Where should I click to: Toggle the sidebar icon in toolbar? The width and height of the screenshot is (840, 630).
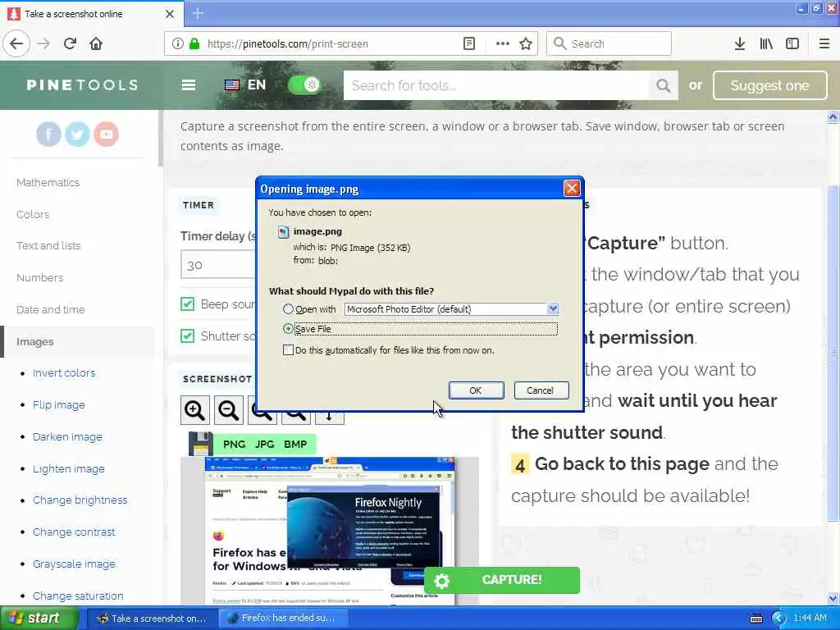[792, 43]
